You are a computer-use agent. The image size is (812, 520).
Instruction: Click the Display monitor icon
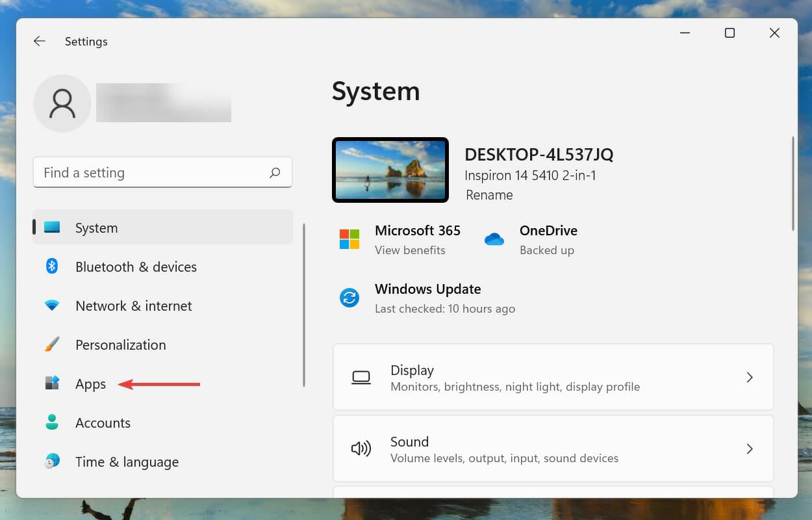tap(361, 378)
